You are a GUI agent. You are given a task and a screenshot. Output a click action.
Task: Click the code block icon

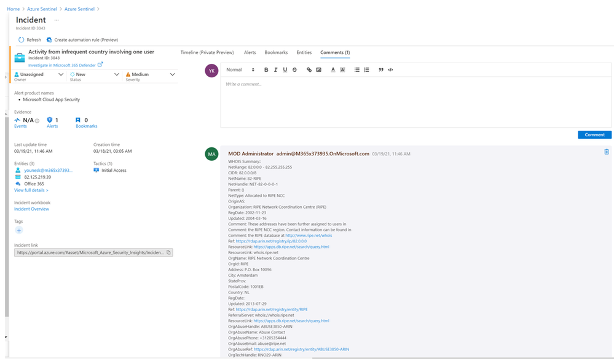[390, 70]
